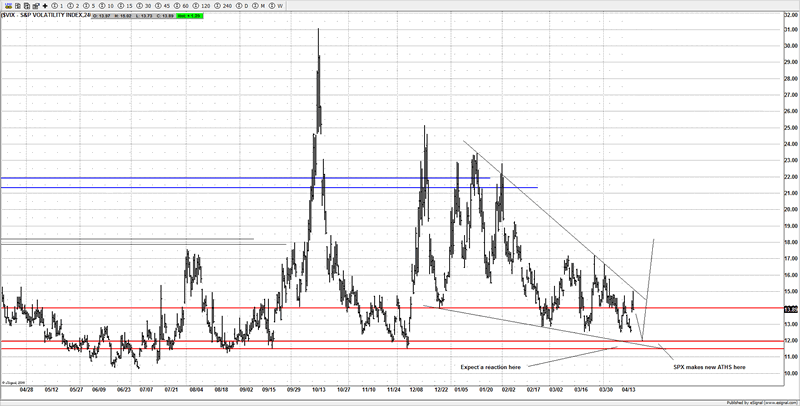Click the black cross cursor icon

coord(45,6)
